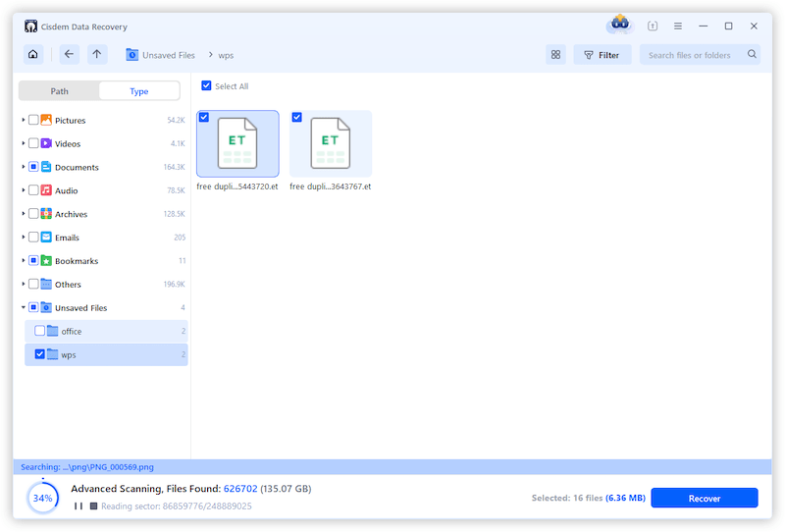
Task: Open the premium upgrade cloud icon
Action: click(620, 24)
